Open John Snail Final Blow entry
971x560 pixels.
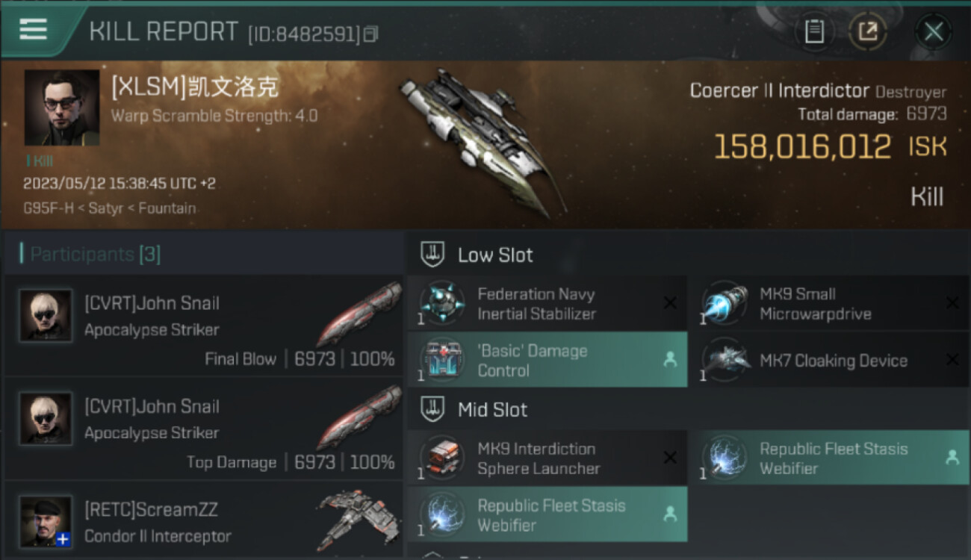203,324
